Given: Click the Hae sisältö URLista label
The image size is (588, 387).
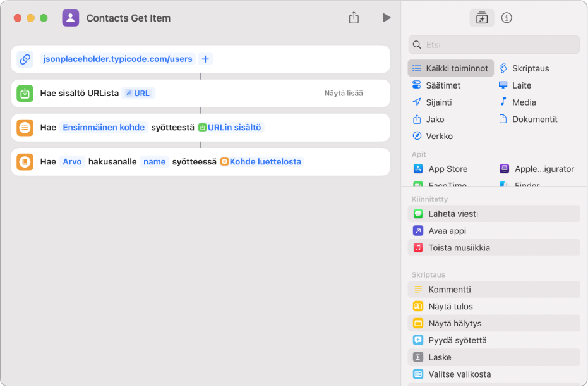Looking at the screenshot, I should pyautogui.click(x=80, y=93).
